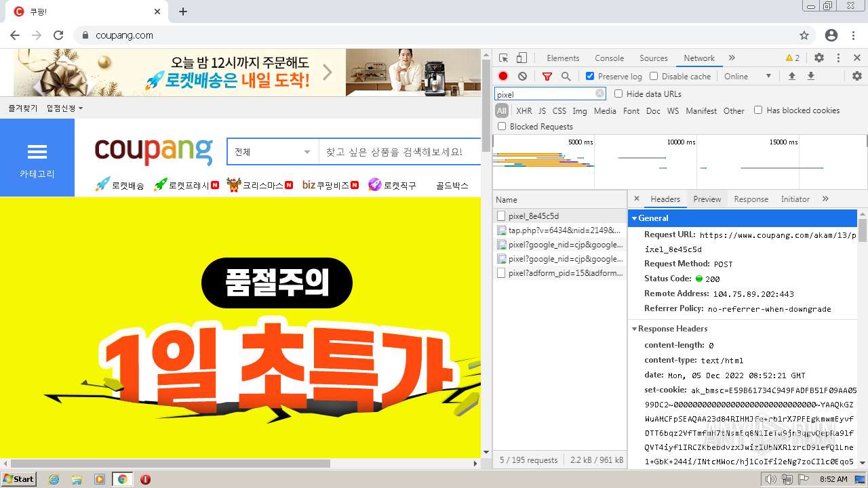Open a new browser tab

183,12
